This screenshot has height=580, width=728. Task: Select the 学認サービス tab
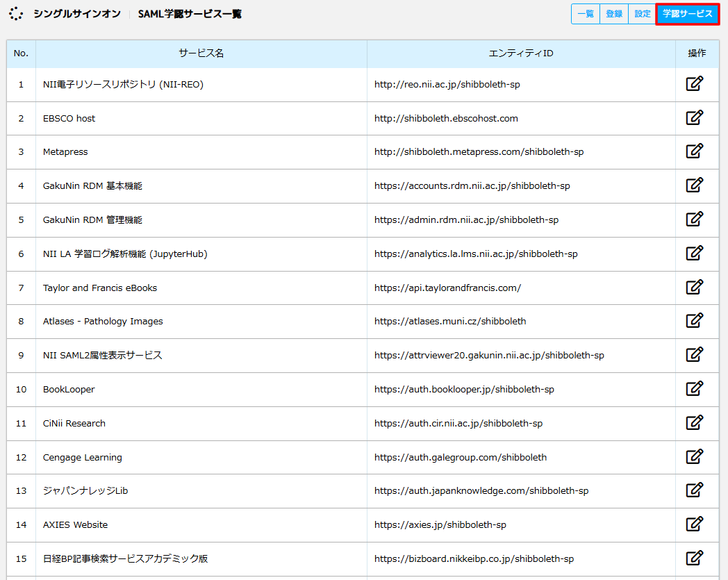(x=688, y=14)
